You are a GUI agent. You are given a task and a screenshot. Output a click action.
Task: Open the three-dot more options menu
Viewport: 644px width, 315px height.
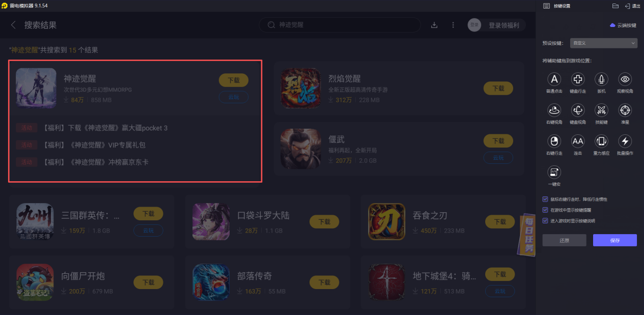click(x=453, y=25)
